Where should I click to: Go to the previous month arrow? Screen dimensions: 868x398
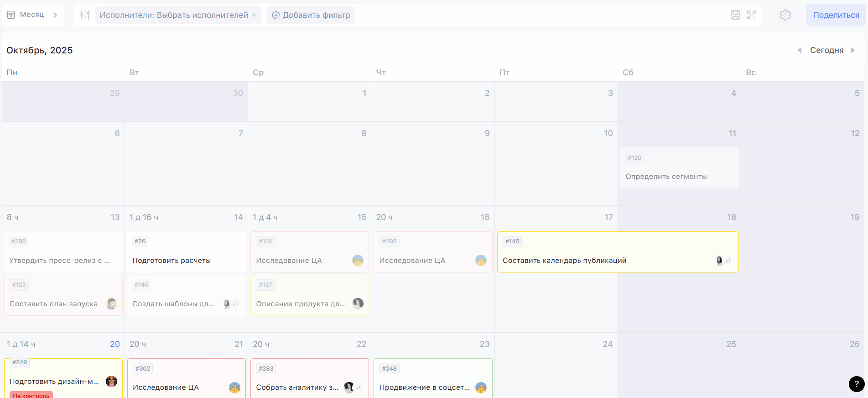point(799,50)
